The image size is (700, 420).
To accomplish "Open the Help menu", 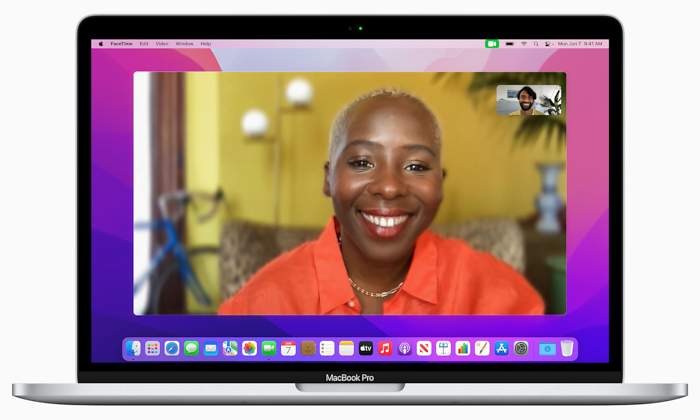I will click(x=206, y=44).
